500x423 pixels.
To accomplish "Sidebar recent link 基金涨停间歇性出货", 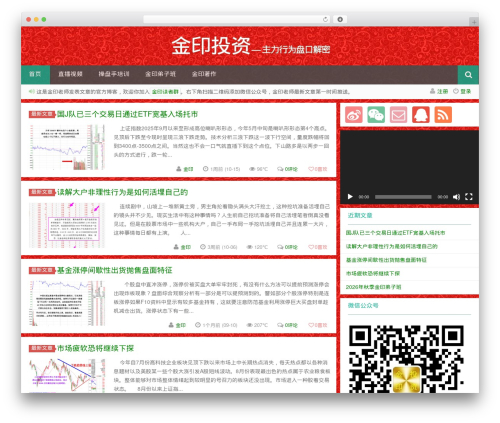I will click(386, 260).
